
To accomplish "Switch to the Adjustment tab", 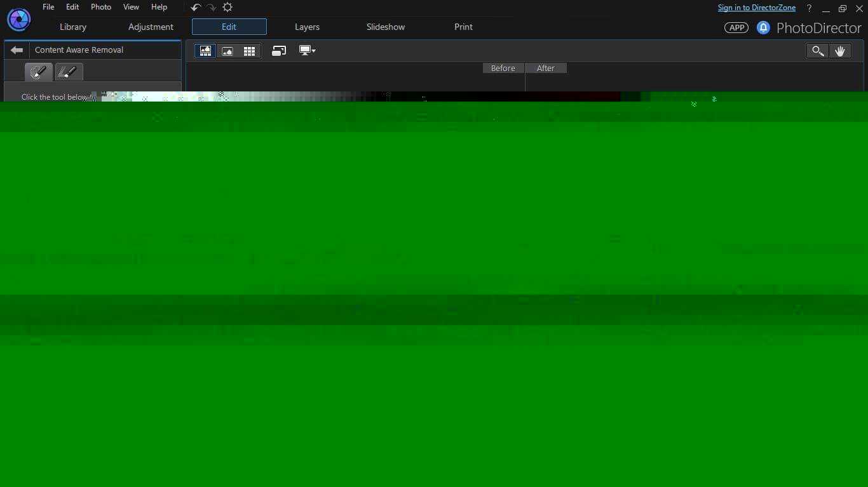I will click(x=151, y=27).
